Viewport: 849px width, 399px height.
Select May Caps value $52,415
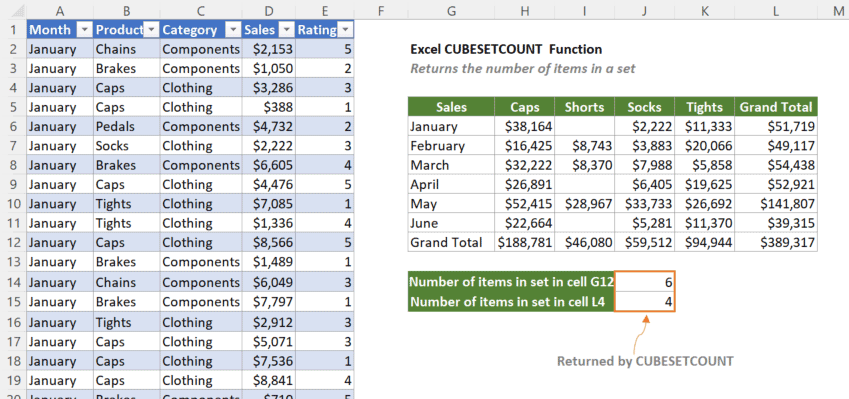524,204
